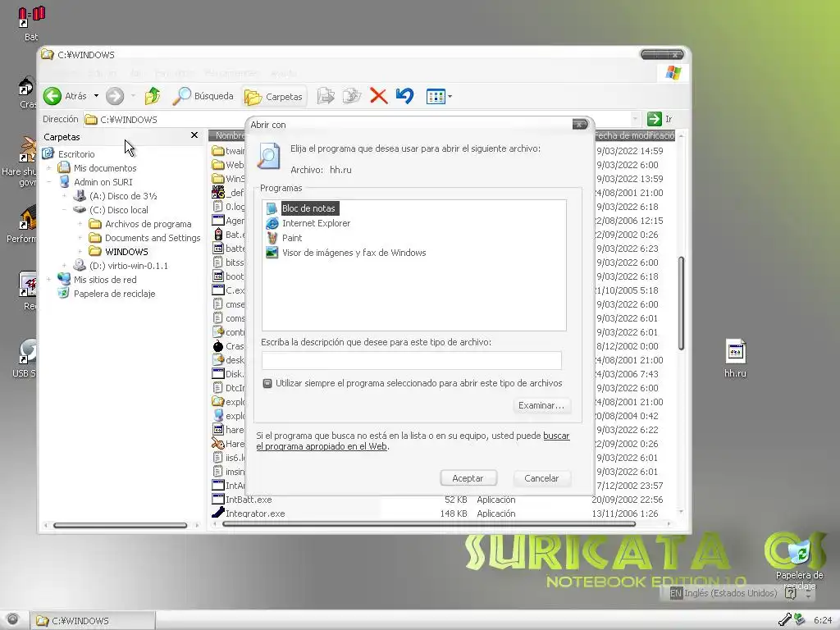
Task: Expand the (D:) virtio-win-0.1.1 node
Action: coord(64,266)
